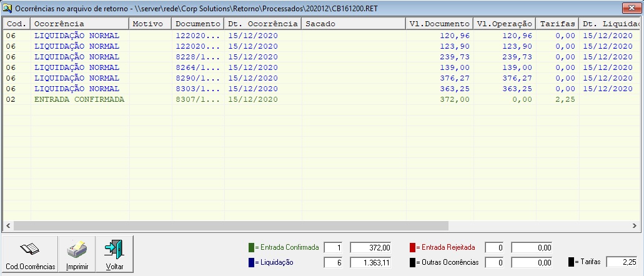This screenshot has height=276, width=644.
Task: Click green Entrada Confirmada legend swatch
Action: 251,247
